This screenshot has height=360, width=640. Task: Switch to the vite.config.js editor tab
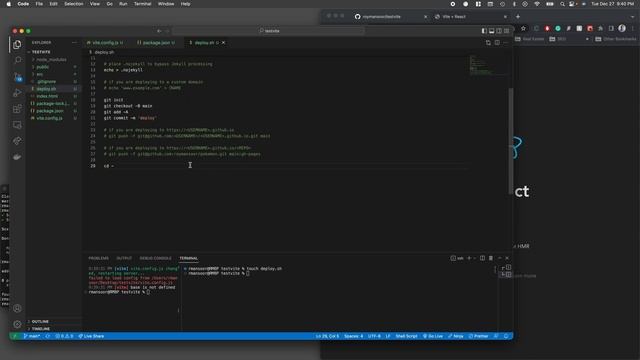coord(104,42)
